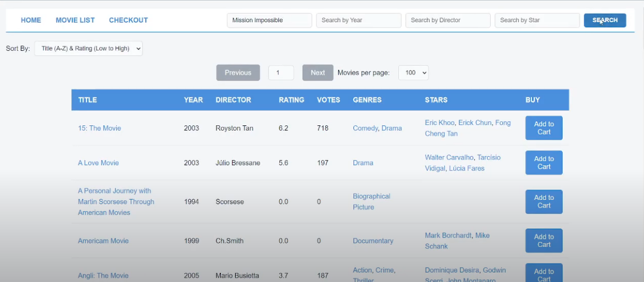Click director name Júlio Bressane

(x=238, y=163)
